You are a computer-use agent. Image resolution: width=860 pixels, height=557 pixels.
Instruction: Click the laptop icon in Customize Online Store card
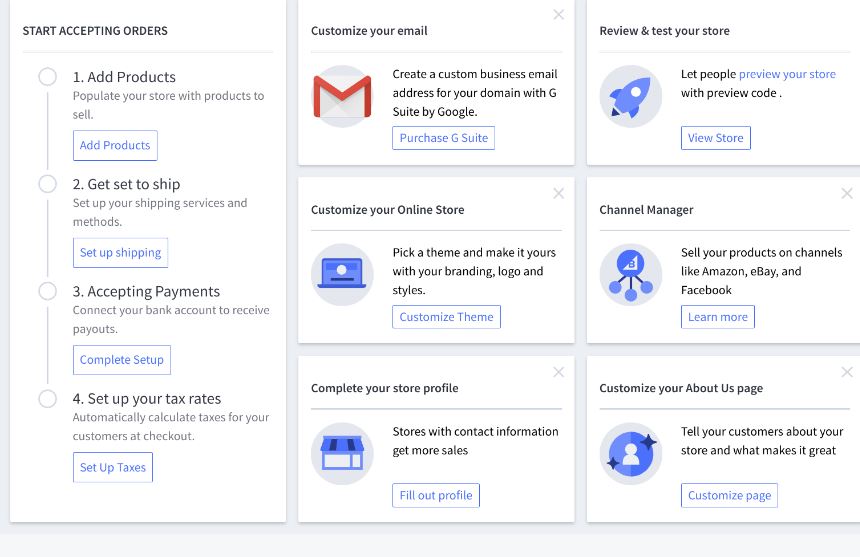(x=342, y=274)
